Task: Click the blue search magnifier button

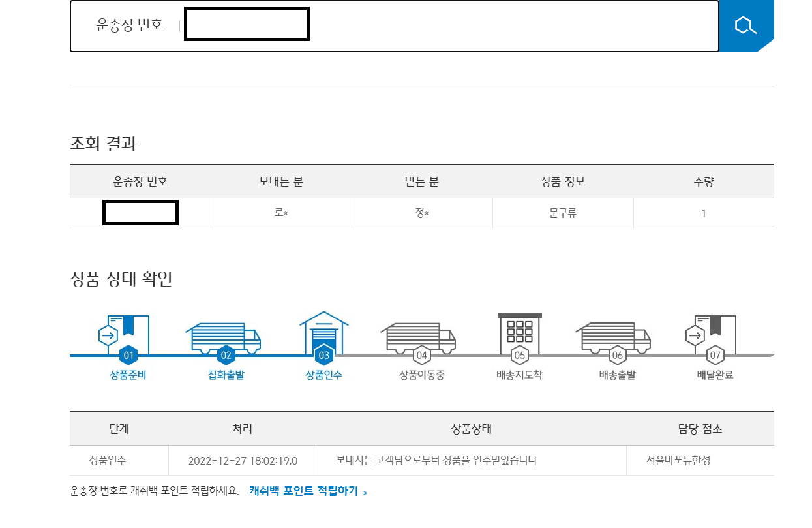Action: click(x=746, y=26)
